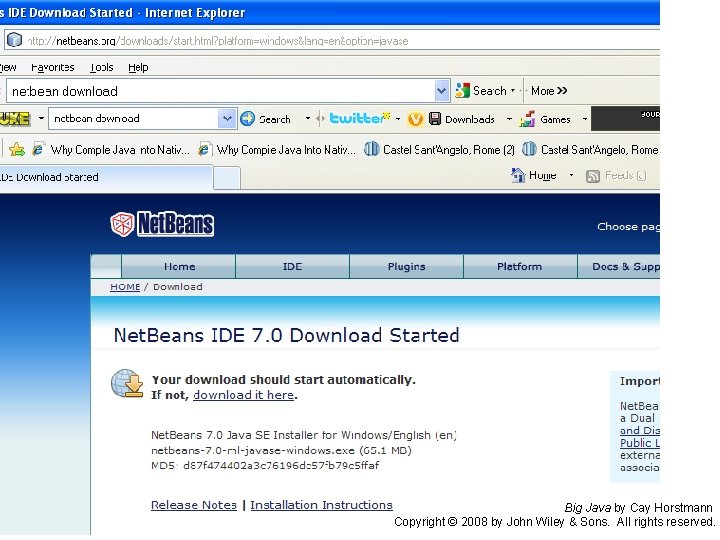Screen dimensions: 720x540
Task: Click the 'download it here' link
Action: pyautogui.click(x=243, y=395)
